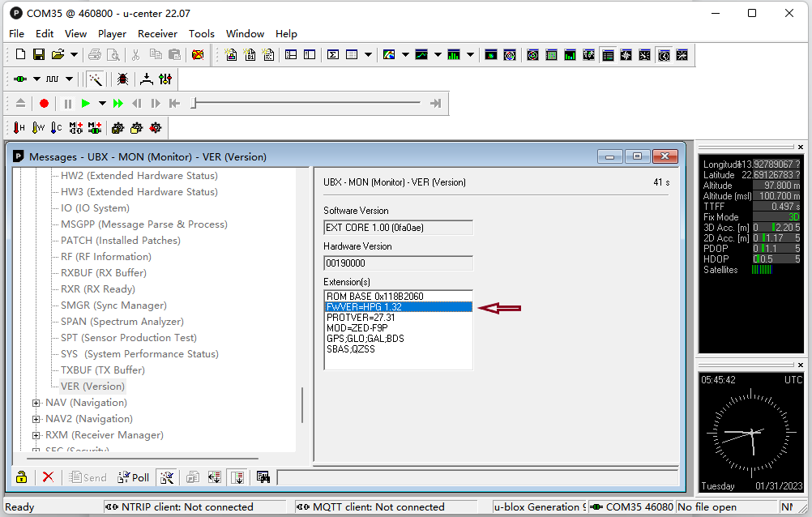
Task: Open the Binary Console view icon
Action: coord(250,54)
